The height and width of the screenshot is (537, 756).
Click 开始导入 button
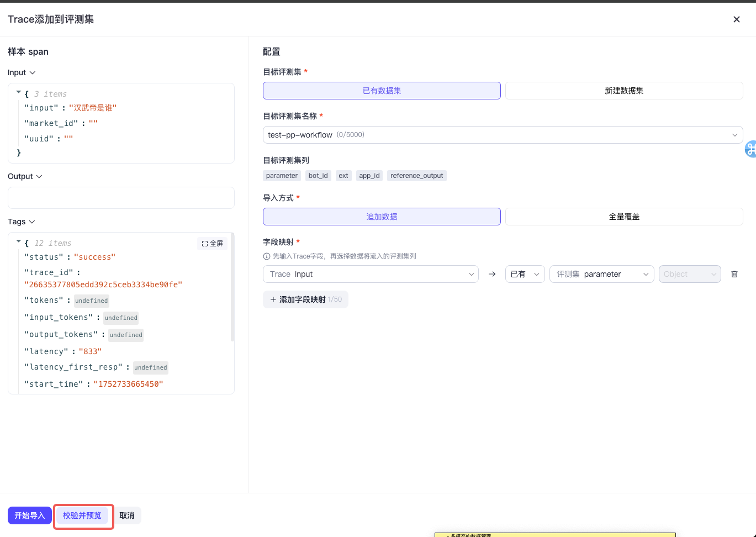[30, 515]
